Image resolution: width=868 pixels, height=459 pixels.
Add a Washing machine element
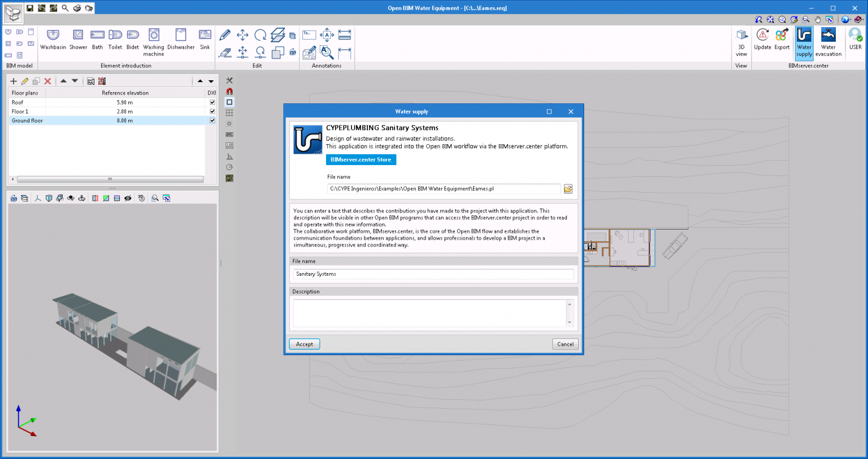tap(153, 42)
